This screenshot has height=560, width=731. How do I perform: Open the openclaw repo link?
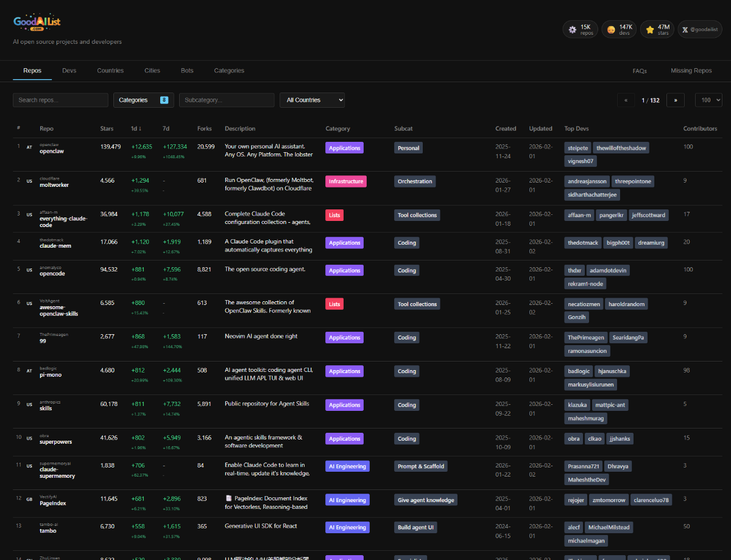52,151
